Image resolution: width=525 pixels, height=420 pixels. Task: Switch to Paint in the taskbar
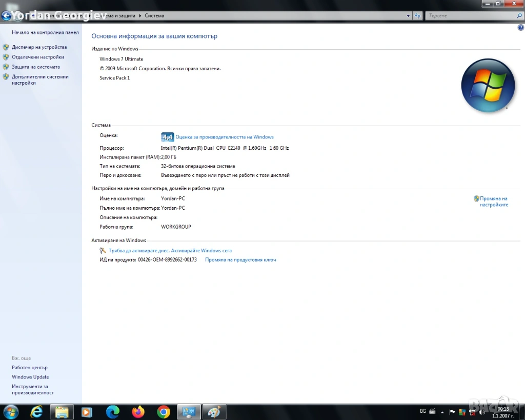coord(214,411)
